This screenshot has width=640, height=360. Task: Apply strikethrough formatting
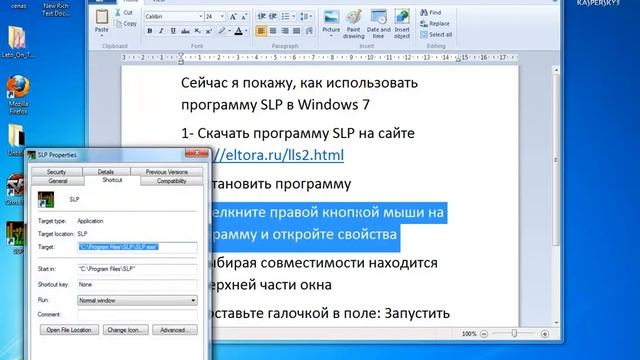point(185,31)
